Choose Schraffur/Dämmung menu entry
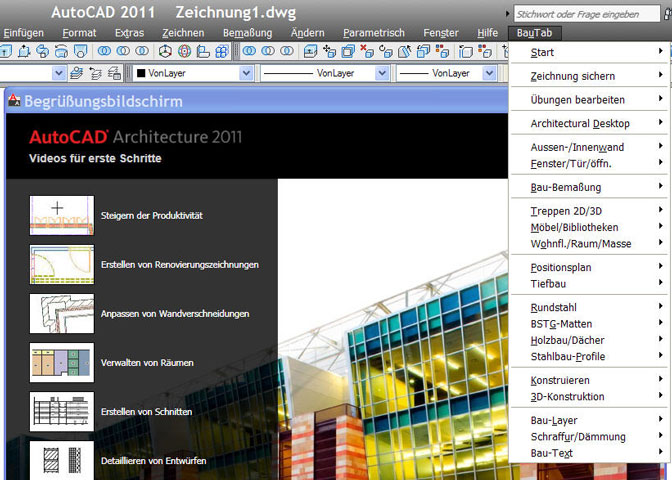Viewport: 672px width, 480px height. pyautogui.click(x=589, y=437)
